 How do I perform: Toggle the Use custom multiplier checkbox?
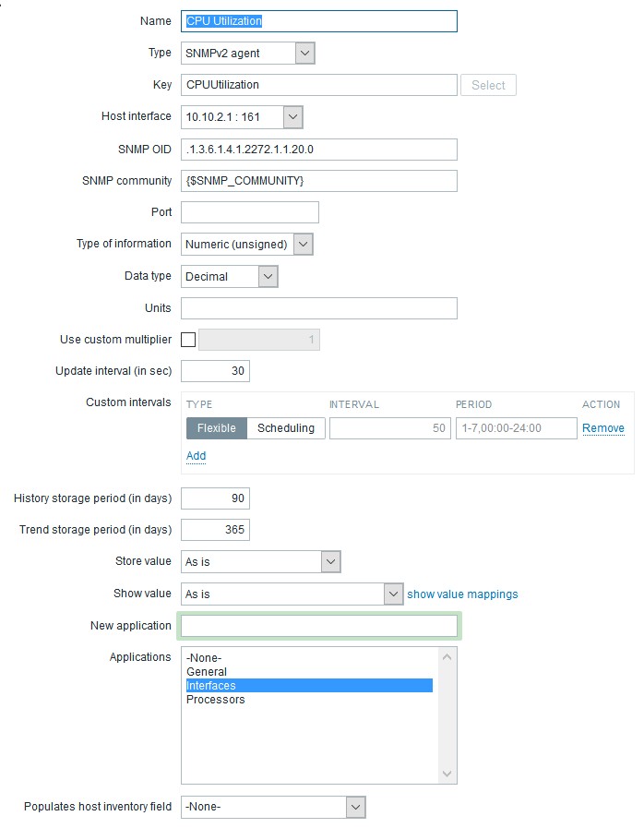[x=188, y=340]
